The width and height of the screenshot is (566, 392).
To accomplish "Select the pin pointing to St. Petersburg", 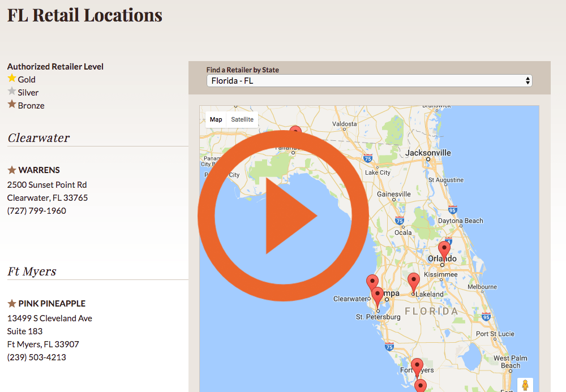I will click(378, 297).
